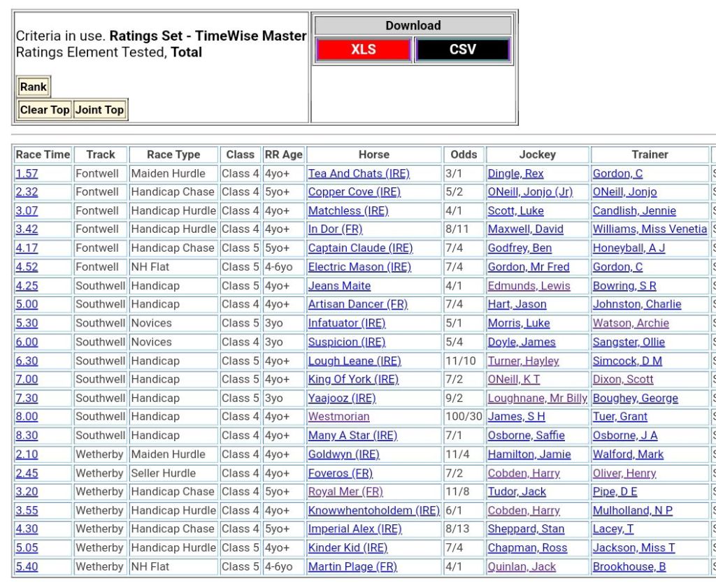The height and width of the screenshot is (588, 716).
Task: View horse Knowwhentoholdem (IRE)
Action: point(373,510)
